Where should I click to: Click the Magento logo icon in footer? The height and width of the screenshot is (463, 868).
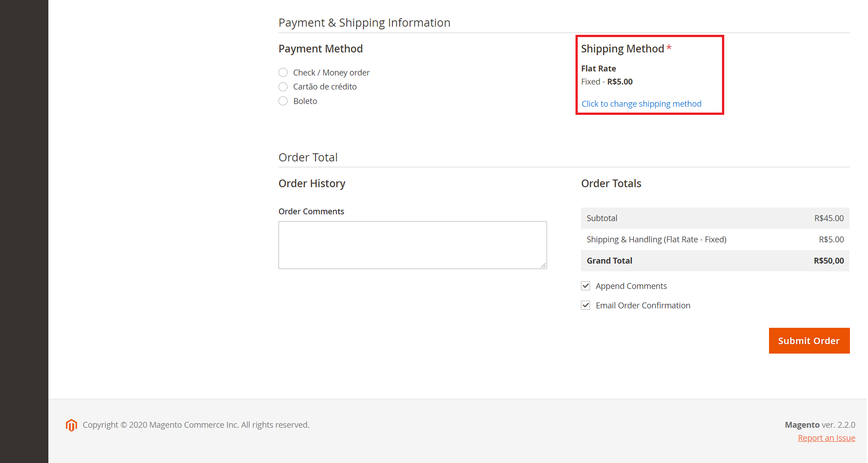[x=71, y=425]
